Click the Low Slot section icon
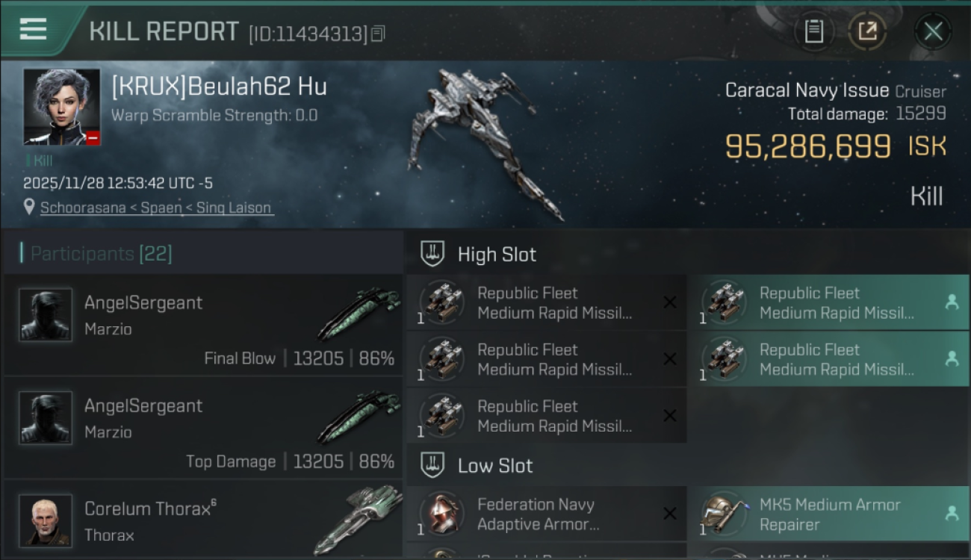The image size is (971, 560). [432, 465]
